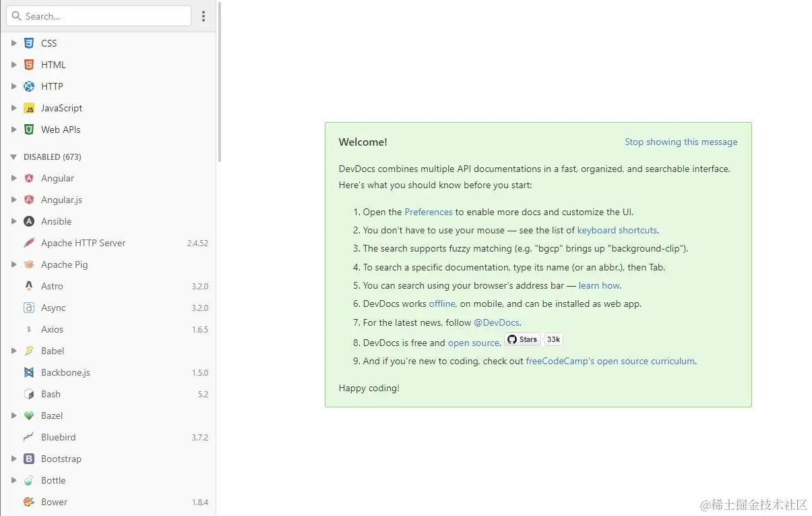
Task: Expand the Apache Pig entry arrow
Action: pyautogui.click(x=13, y=264)
